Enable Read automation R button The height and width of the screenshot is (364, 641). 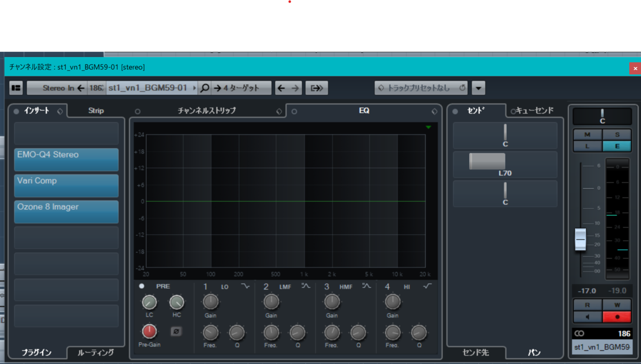587,305
